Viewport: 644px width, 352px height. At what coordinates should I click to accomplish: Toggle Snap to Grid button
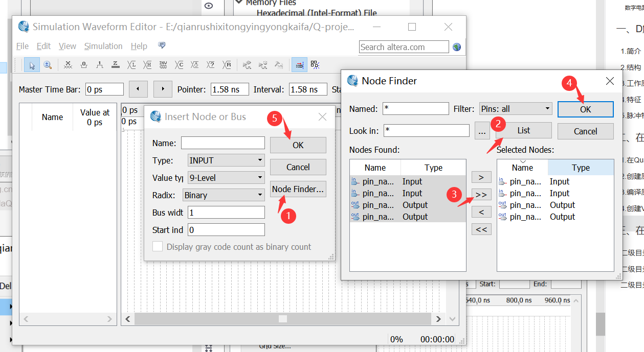click(299, 65)
